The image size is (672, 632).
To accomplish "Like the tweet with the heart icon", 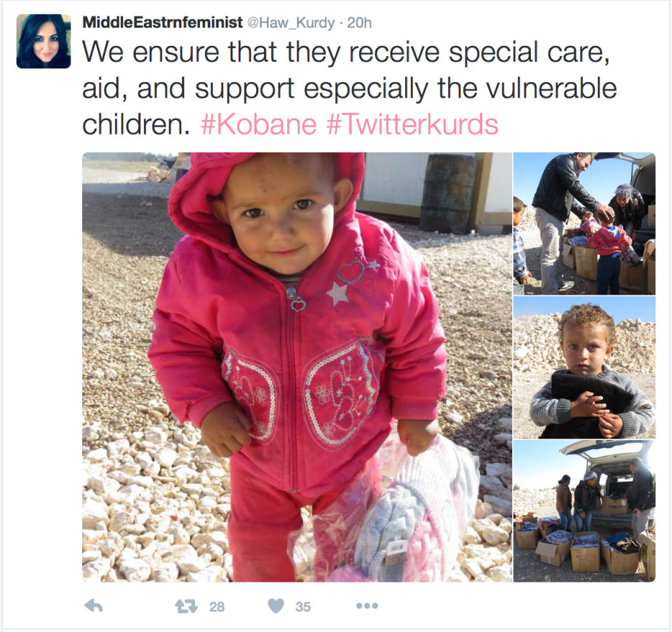I will pos(276,606).
